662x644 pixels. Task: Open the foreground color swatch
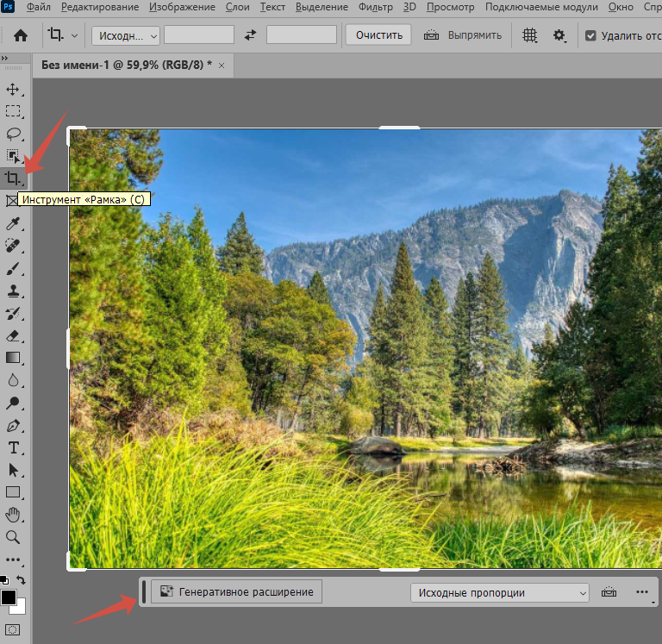click(x=9, y=597)
